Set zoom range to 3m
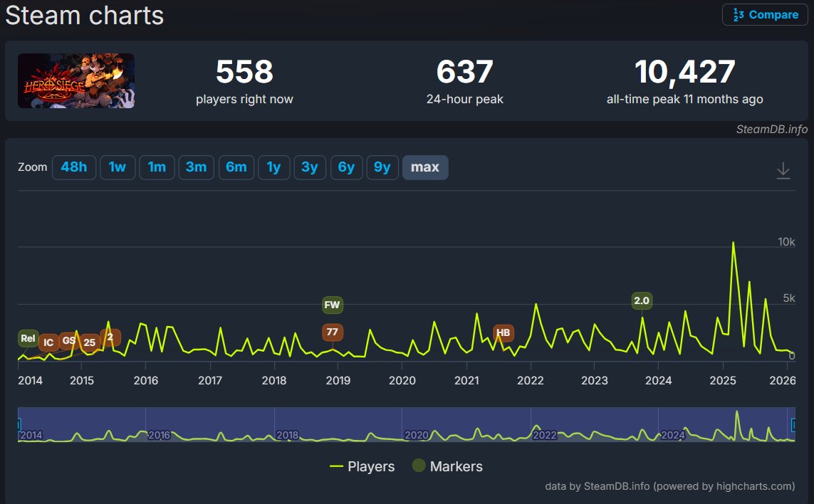The height and width of the screenshot is (504, 814). 197,167
